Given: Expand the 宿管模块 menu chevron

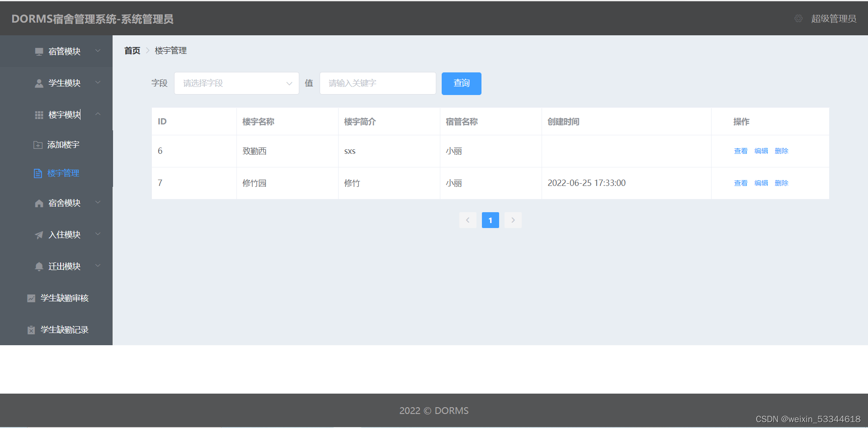Looking at the screenshot, I should click(98, 51).
